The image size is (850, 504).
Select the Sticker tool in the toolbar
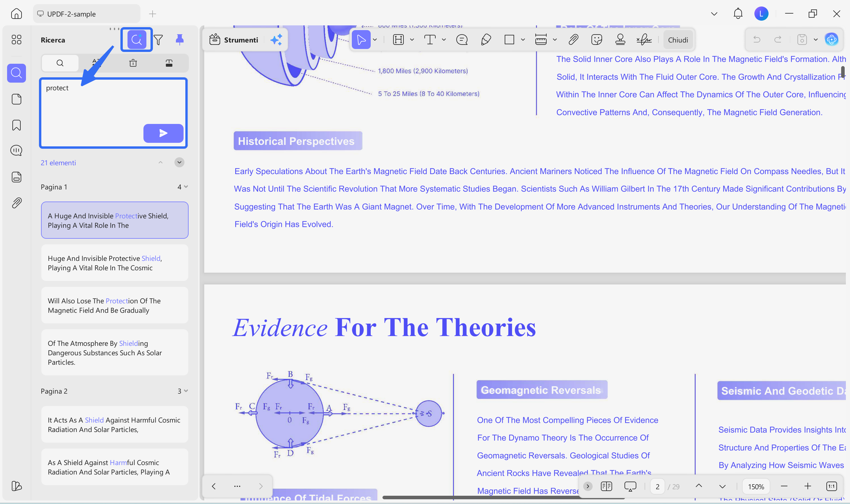tap(596, 40)
